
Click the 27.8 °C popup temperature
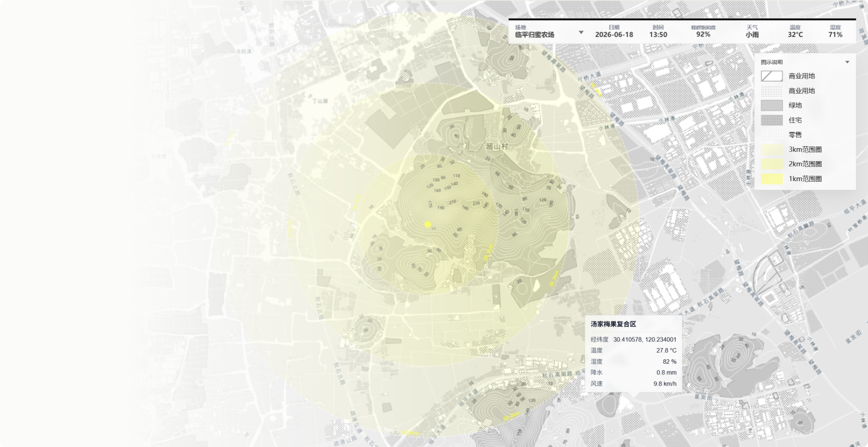click(666, 350)
